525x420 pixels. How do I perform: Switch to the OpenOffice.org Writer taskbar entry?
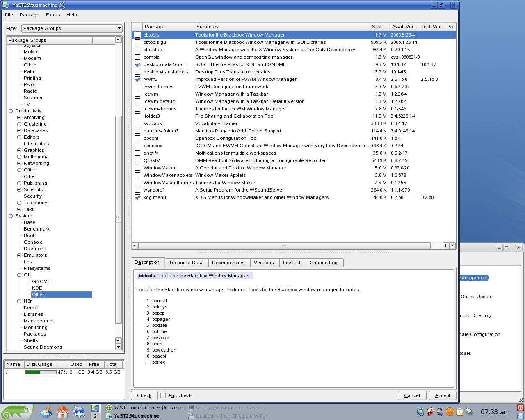tap(227, 416)
